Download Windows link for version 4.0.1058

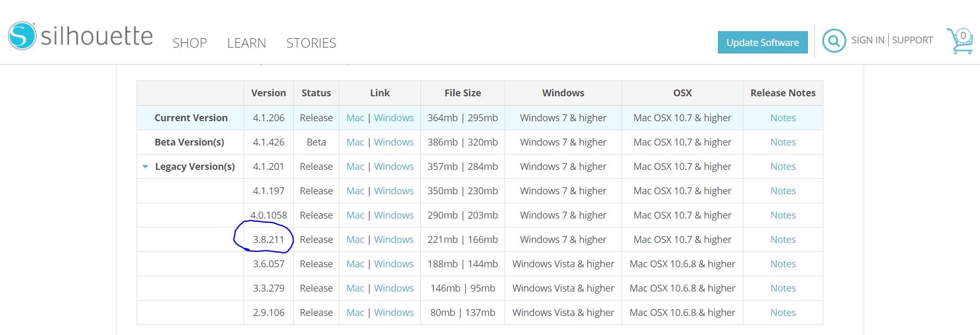(x=394, y=215)
